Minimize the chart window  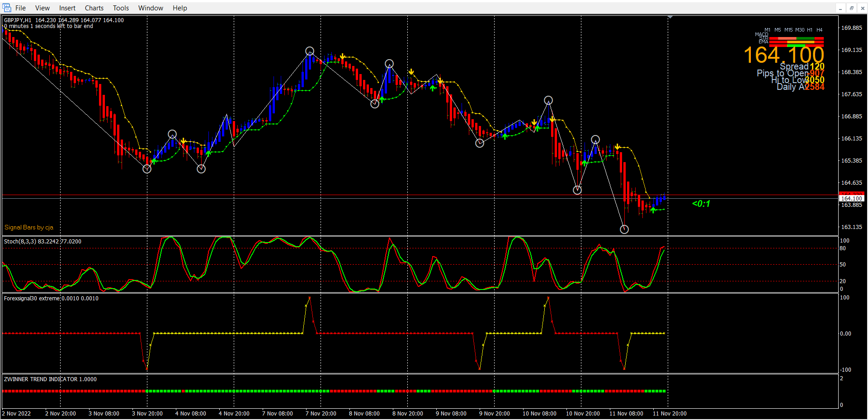click(x=840, y=8)
